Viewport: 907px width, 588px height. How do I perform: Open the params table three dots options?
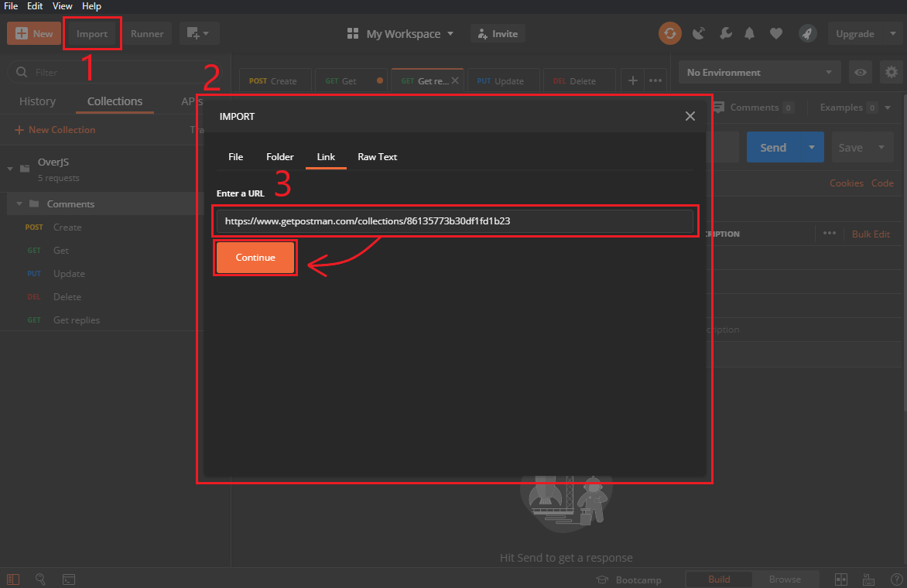coord(830,233)
